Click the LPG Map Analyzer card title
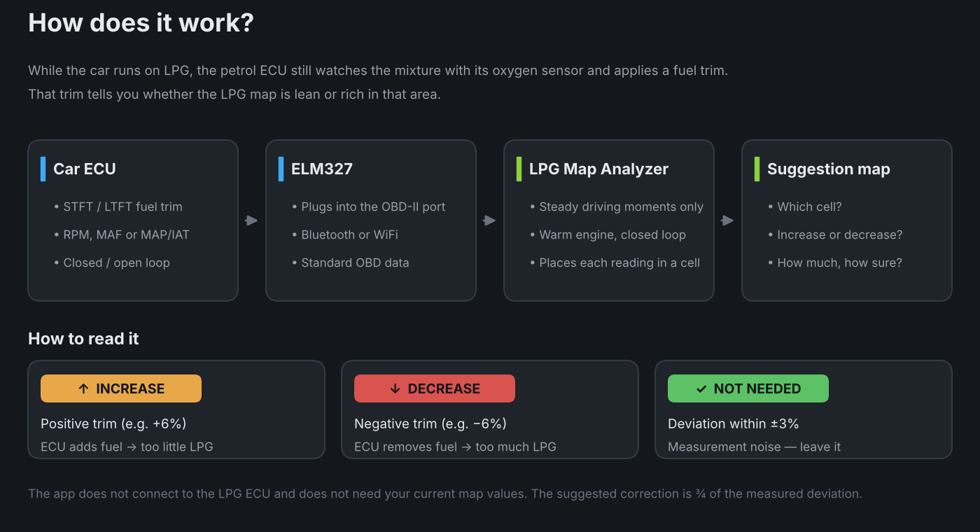The height and width of the screenshot is (532, 980). click(x=598, y=169)
